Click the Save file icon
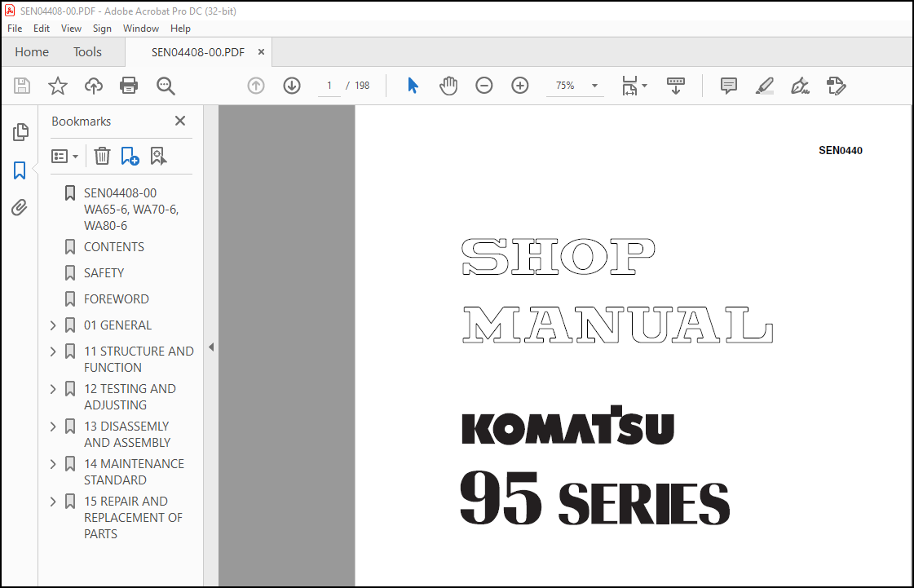914x588 pixels. pos(22,86)
